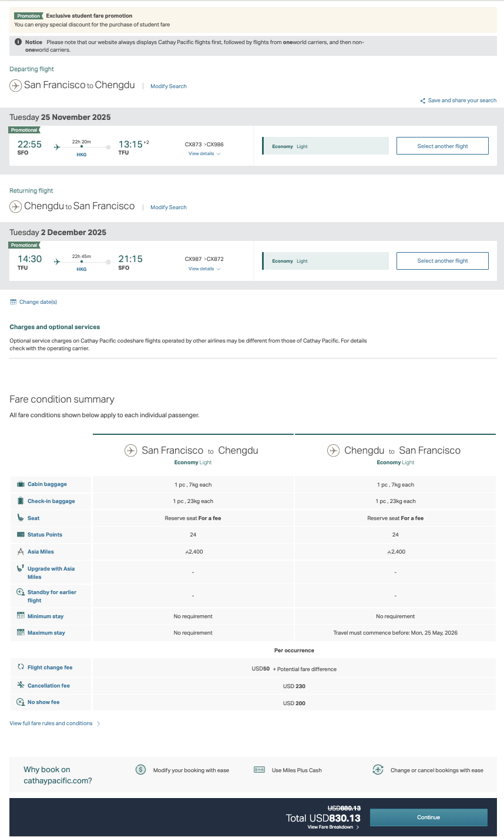Open View Fare Breakdown near total
Viewport: 504px width, 838px height.
[x=333, y=827]
